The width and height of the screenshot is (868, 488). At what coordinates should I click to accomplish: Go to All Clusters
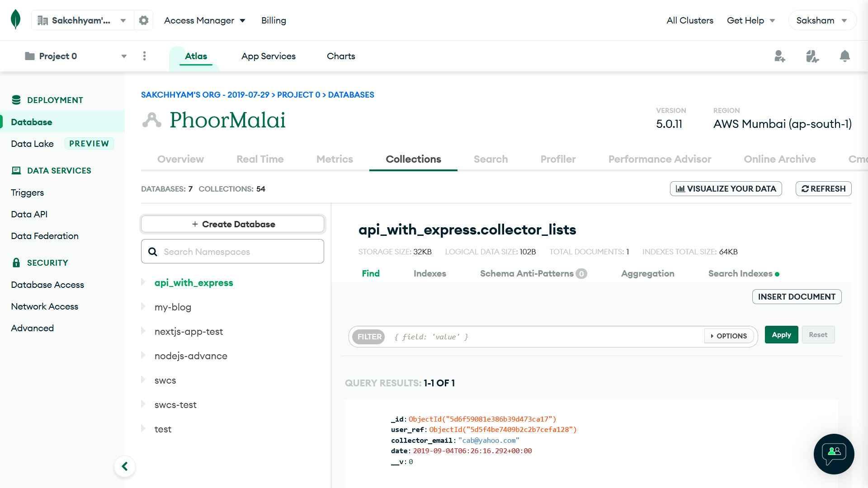coord(689,20)
